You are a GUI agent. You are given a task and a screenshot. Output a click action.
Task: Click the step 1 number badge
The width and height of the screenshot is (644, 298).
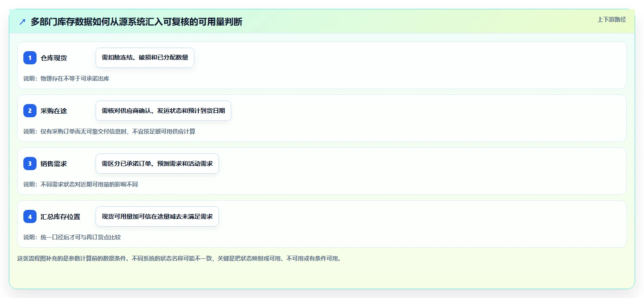pyautogui.click(x=30, y=58)
